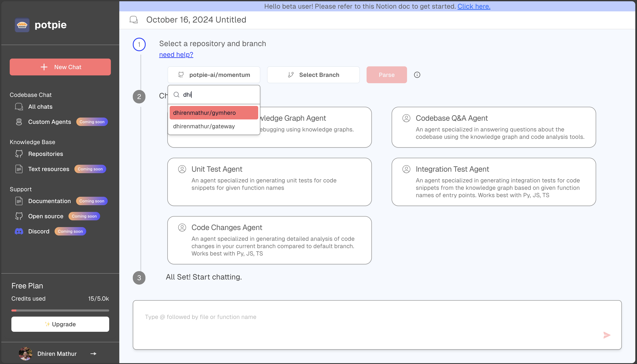The image size is (637, 364).
Task: Click the Discord icon in Support section
Action: tap(19, 231)
